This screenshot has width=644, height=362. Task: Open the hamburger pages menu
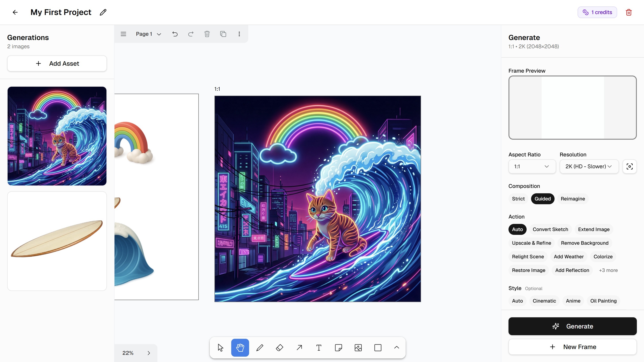tap(123, 34)
